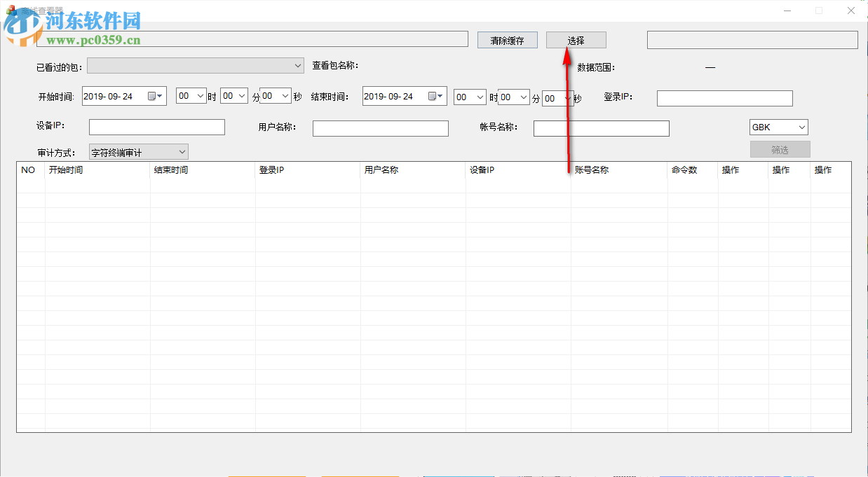Click the text box right of 选择 button

pyautogui.click(x=752, y=40)
